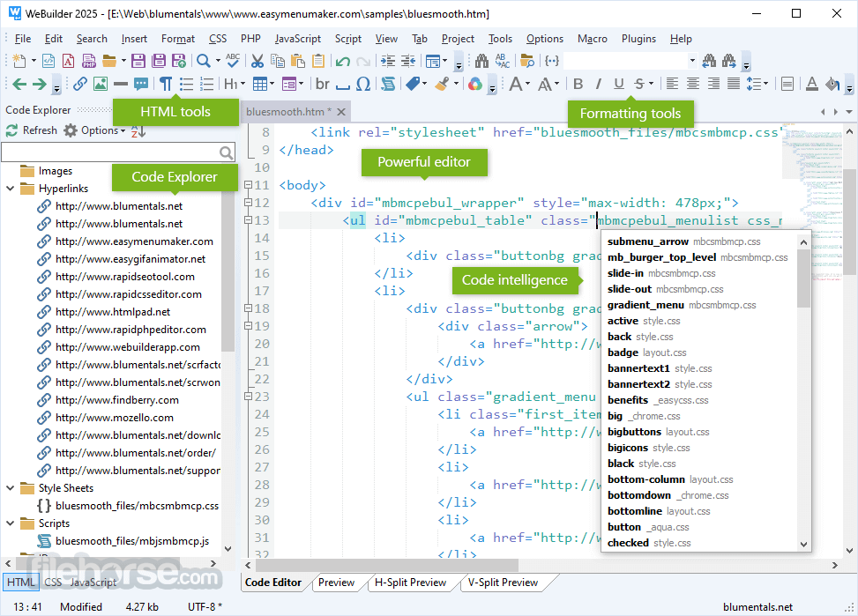Align text right
Viewport: 858px width, 616px height.
[713, 85]
